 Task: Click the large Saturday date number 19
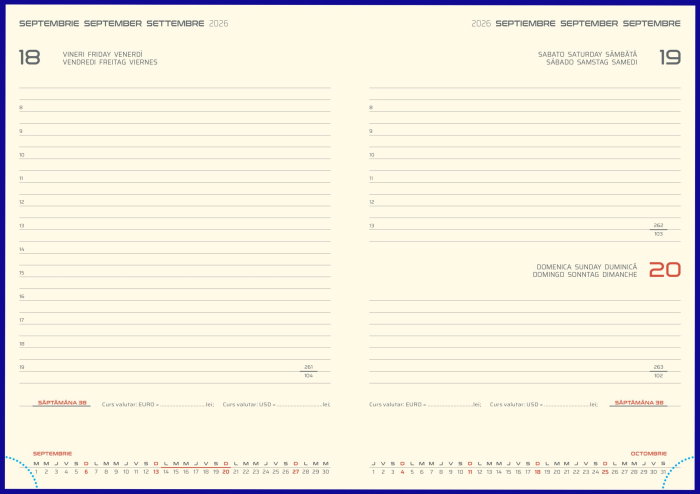[x=670, y=58]
